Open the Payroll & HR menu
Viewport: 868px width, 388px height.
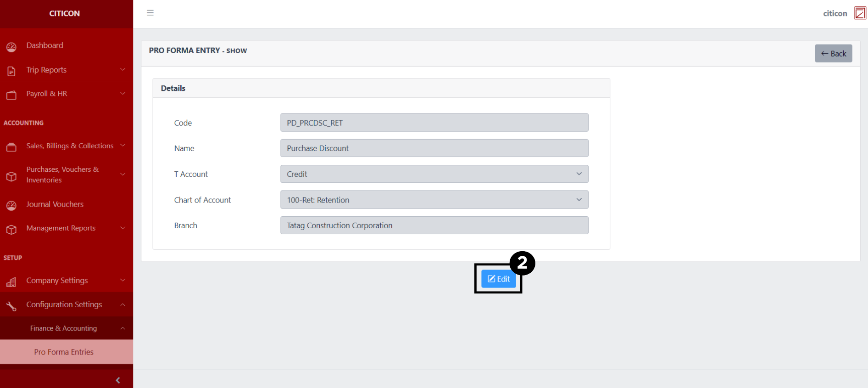pos(67,94)
